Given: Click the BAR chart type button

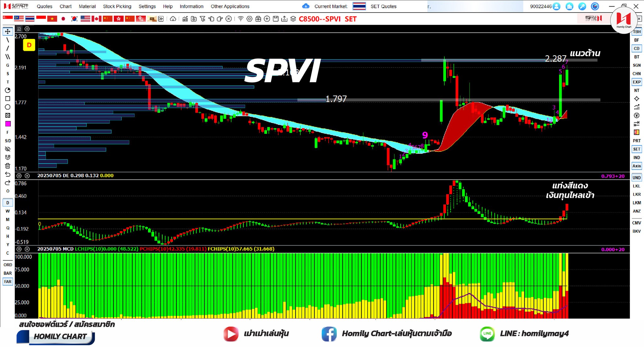Looking at the screenshot, I should click(8, 273).
